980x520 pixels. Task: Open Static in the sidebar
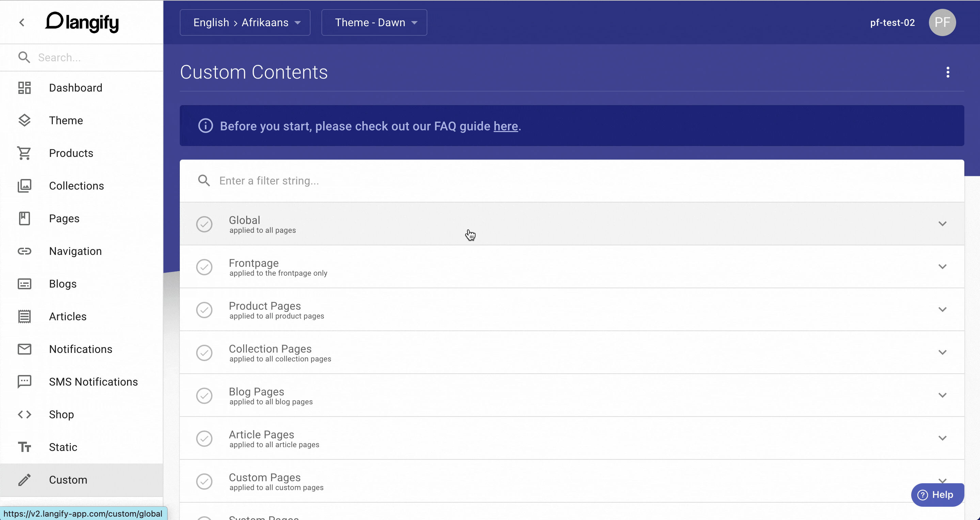tap(81, 447)
